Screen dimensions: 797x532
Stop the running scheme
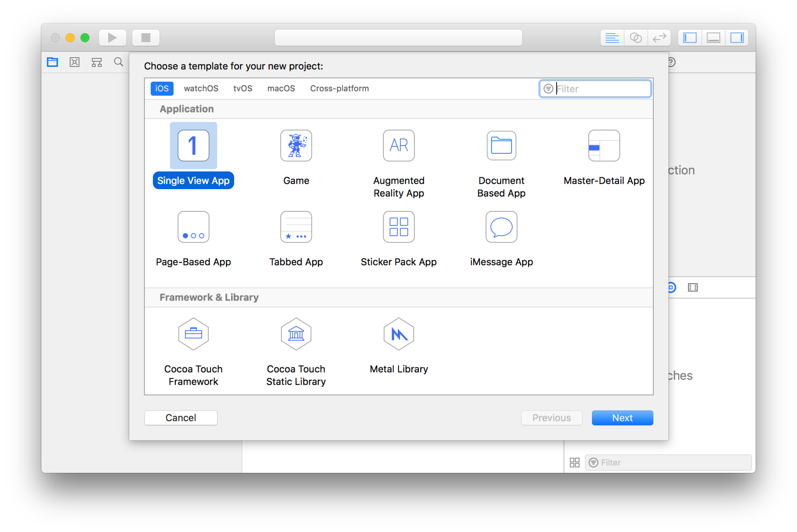pyautogui.click(x=146, y=37)
